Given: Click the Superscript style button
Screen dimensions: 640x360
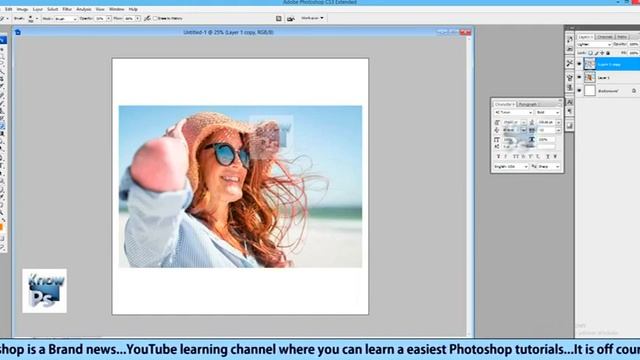Looking at the screenshot, I should (x=530, y=156).
